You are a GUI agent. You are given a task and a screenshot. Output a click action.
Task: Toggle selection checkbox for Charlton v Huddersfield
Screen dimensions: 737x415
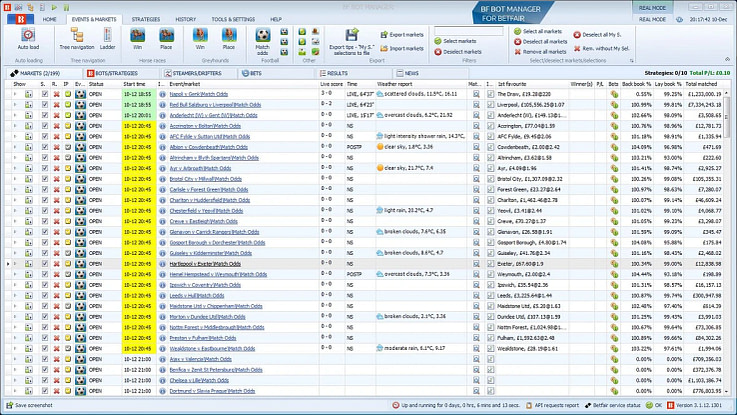coord(45,200)
